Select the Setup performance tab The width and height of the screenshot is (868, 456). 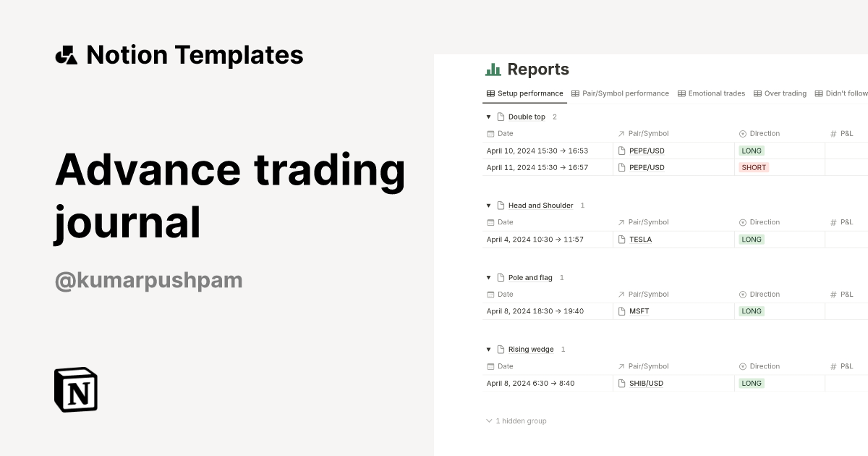[525, 93]
